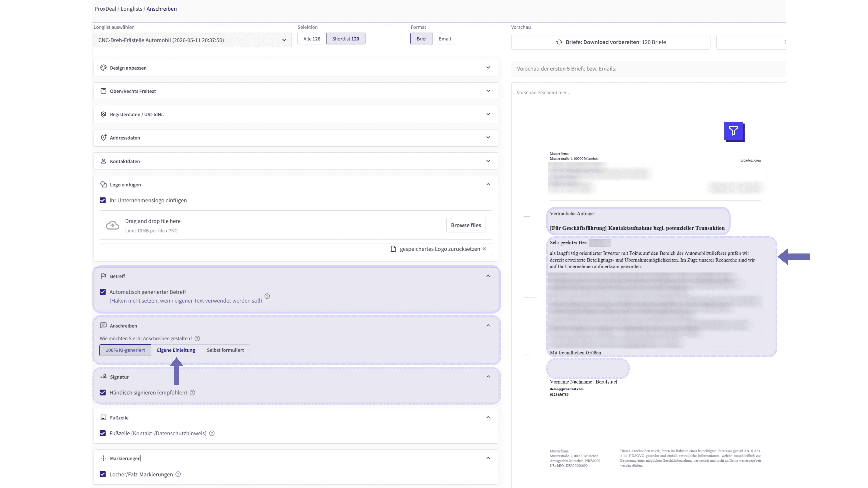
Task: Click the Anschreiben message icon
Action: (x=104, y=325)
